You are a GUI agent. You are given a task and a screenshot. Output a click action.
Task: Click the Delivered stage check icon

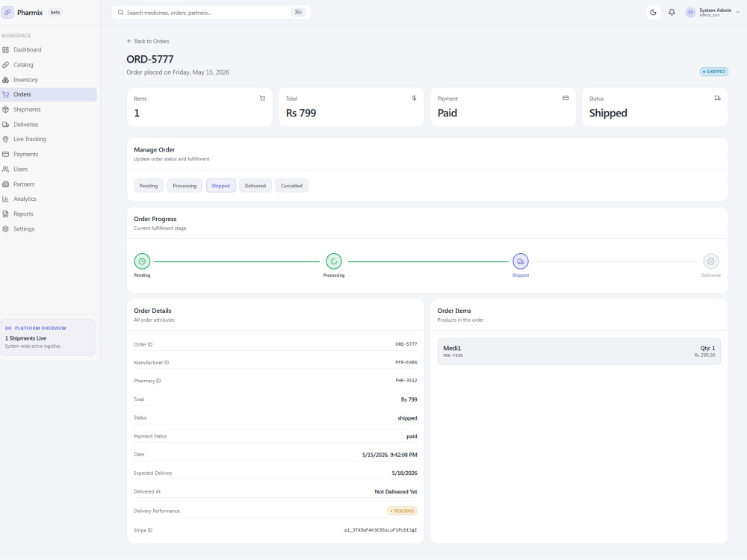tap(711, 261)
